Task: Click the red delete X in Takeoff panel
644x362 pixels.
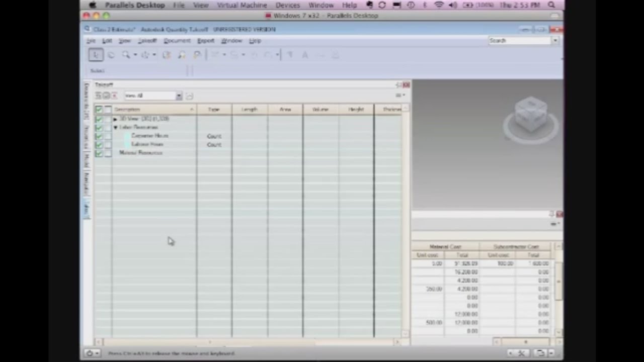Action: coord(114,96)
